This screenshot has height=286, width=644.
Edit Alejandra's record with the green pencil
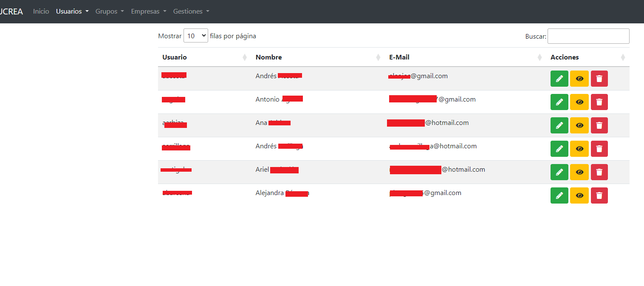559,195
